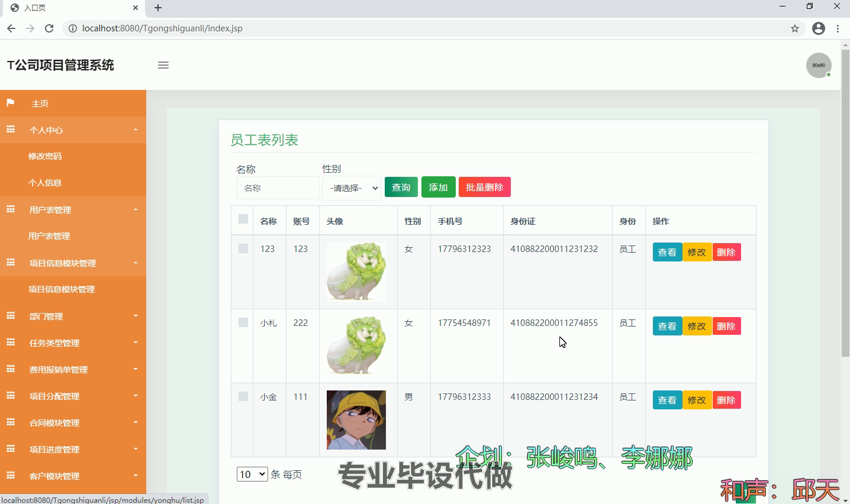Click the 添加 button
The width and height of the screenshot is (850, 504).
[438, 187]
